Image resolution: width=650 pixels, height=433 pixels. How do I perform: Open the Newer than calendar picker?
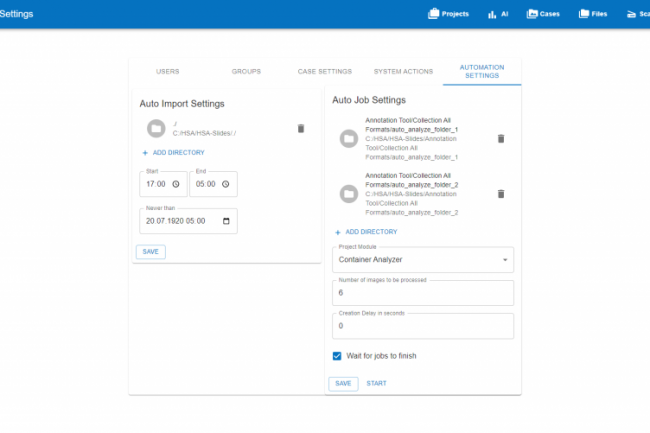pyautogui.click(x=226, y=221)
